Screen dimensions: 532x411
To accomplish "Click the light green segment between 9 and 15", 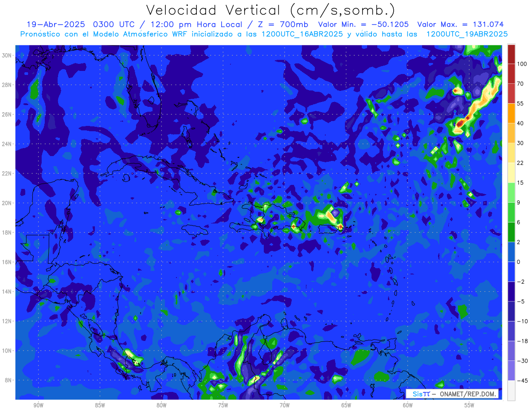I will click(511, 192).
